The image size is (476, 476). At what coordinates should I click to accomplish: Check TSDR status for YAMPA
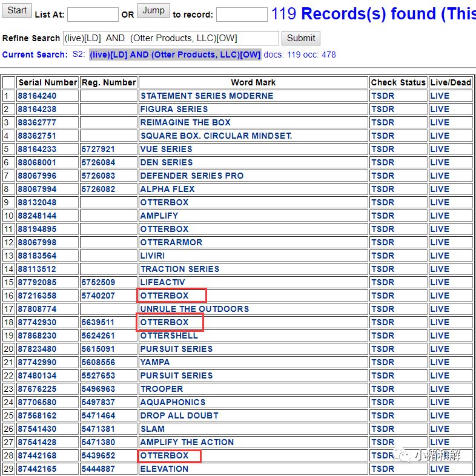tap(383, 363)
